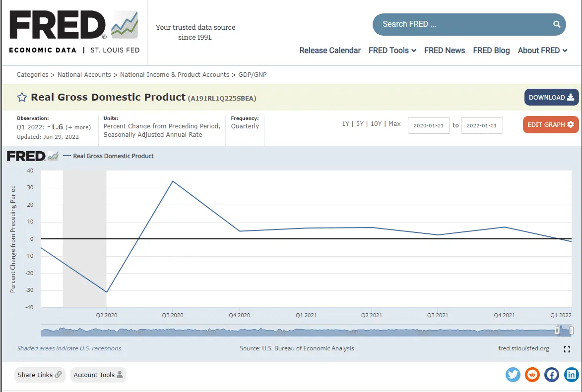The height and width of the screenshot is (392, 582).
Task: Click the DOWNLOAD button
Action: (551, 98)
